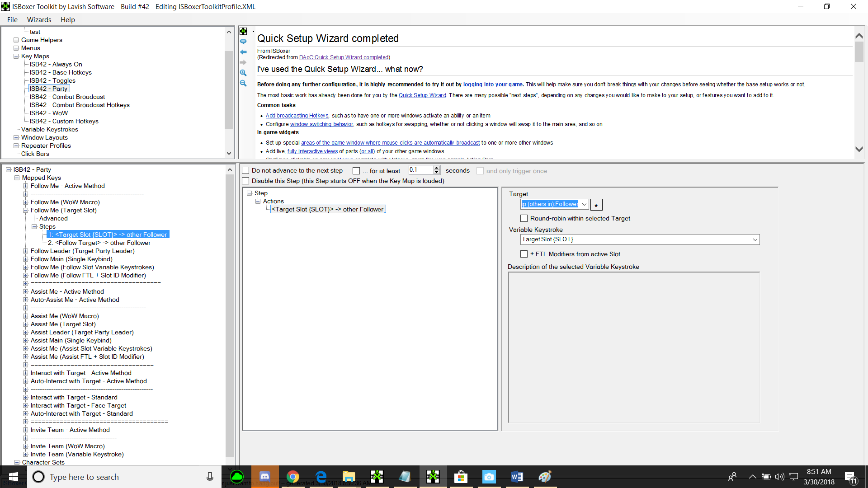This screenshot has height=488, width=868.
Task: Open the Target dropdown list
Action: pyautogui.click(x=584, y=205)
